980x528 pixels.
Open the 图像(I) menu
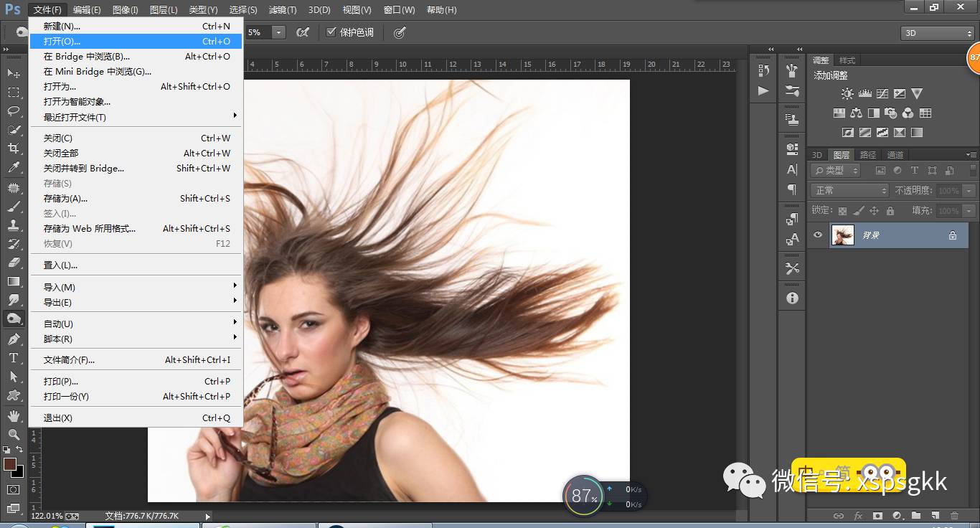(126, 10)
